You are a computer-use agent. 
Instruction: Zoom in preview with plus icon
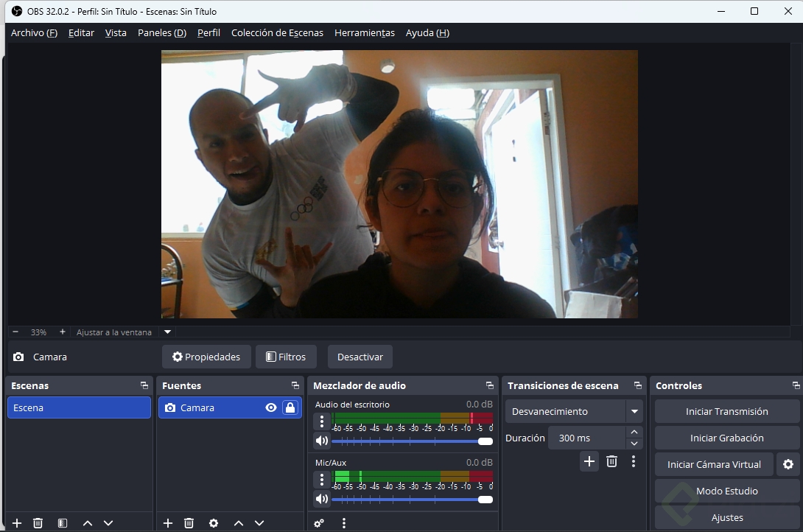[x=63, y=332]
